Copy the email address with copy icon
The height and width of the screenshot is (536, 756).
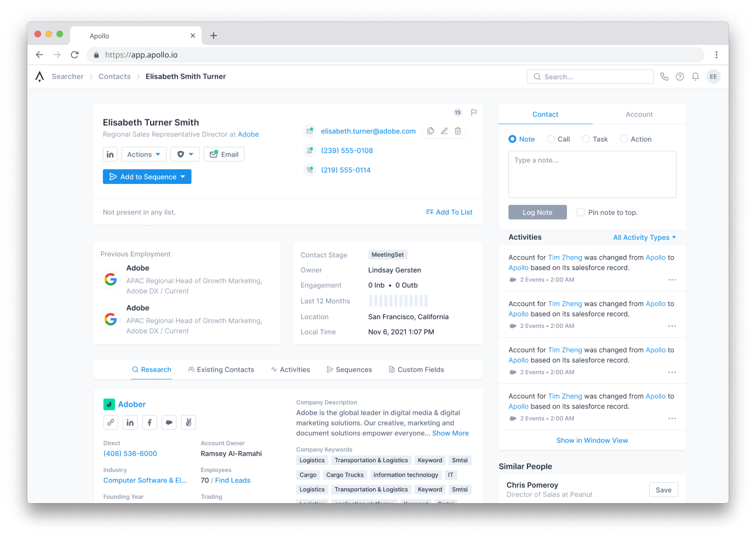pos(431,131)
